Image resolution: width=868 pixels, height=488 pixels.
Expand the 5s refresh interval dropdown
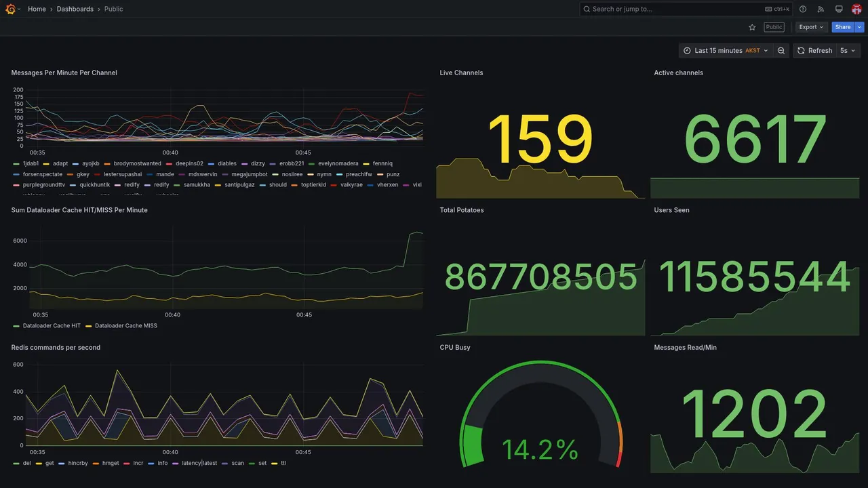(x=848, y=51)
